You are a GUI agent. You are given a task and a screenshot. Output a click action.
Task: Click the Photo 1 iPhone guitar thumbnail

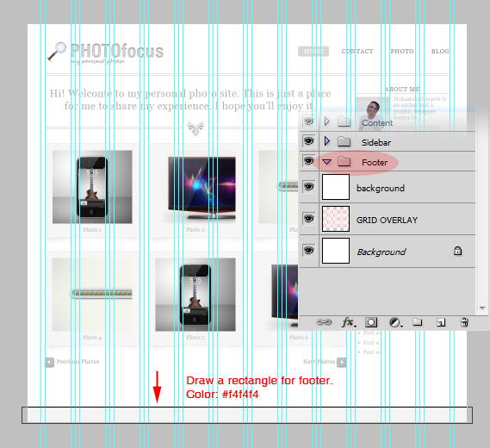pyautogui.click(x=92, y=187)
